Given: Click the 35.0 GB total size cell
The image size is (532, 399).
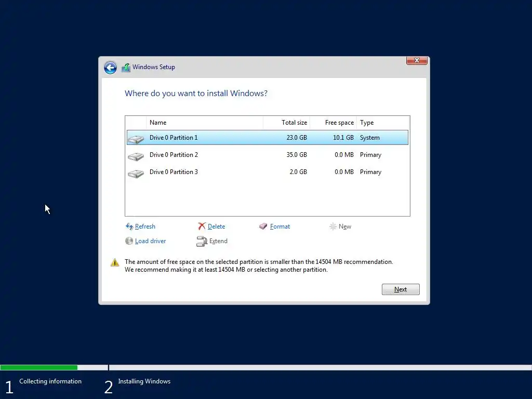Looking at the screenshot, I should click(297, 155).
